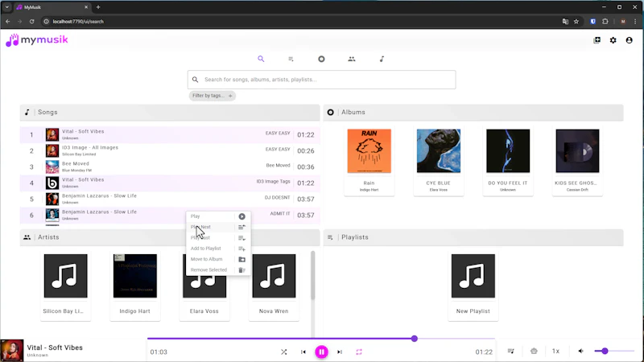This screenshot has width=644, height=362.
Task: Open the albums disc tab icon
Action: tap(321, 59)
